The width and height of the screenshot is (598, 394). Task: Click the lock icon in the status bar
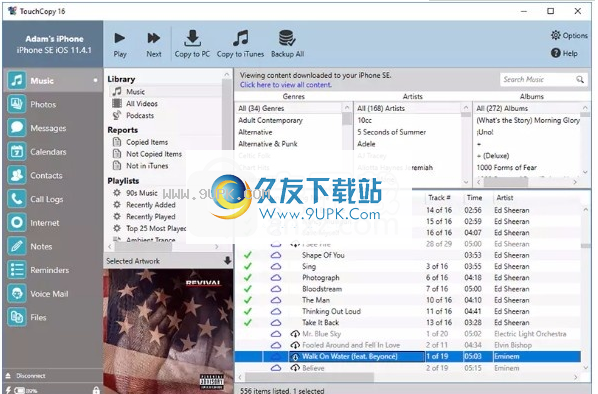pos(96,390)
